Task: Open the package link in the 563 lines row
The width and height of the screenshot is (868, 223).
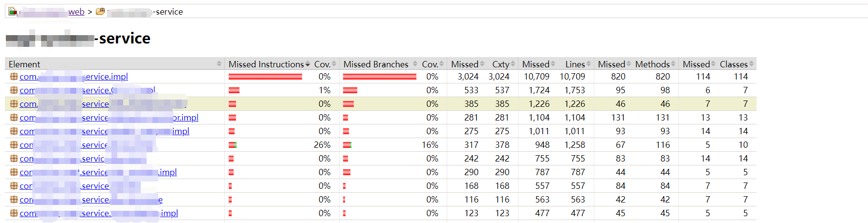Action: point(91,200)
